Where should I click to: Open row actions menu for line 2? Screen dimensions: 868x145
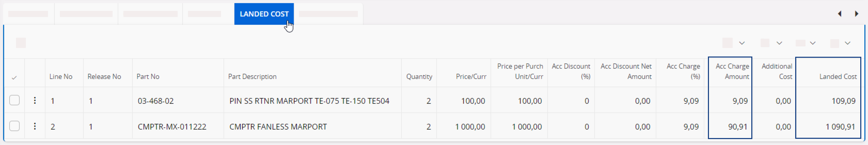(35, 126)
